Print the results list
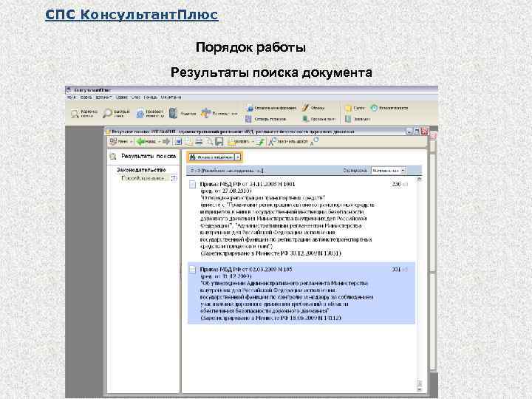Screen dimensions: 532x399 coord(199,141)
